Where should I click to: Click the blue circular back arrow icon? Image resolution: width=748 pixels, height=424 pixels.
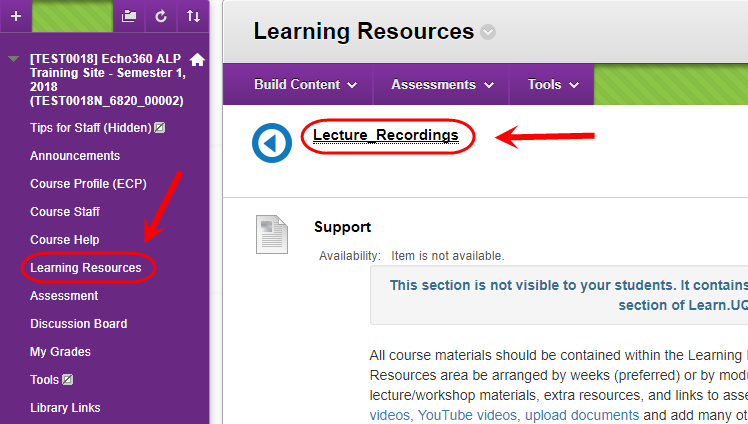272,143
